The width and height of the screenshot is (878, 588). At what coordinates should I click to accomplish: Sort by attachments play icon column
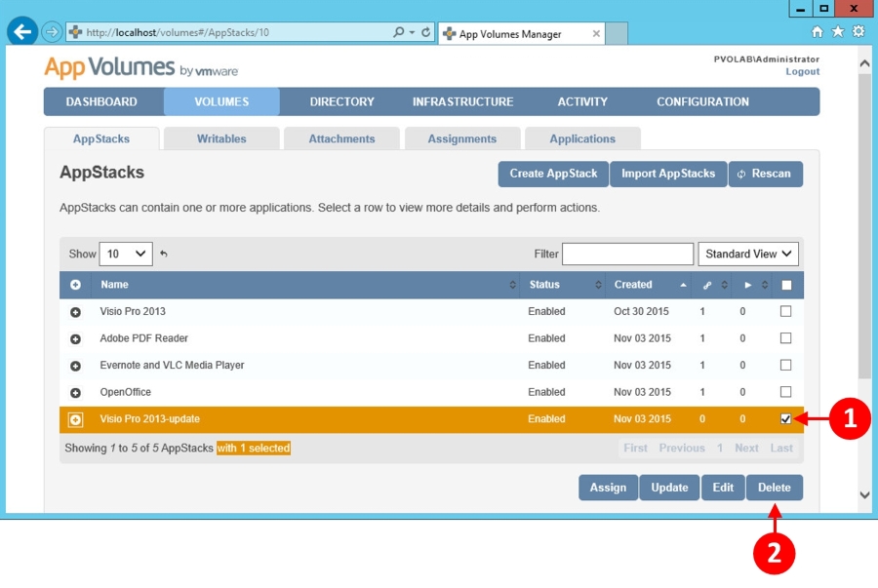[752, 285]
